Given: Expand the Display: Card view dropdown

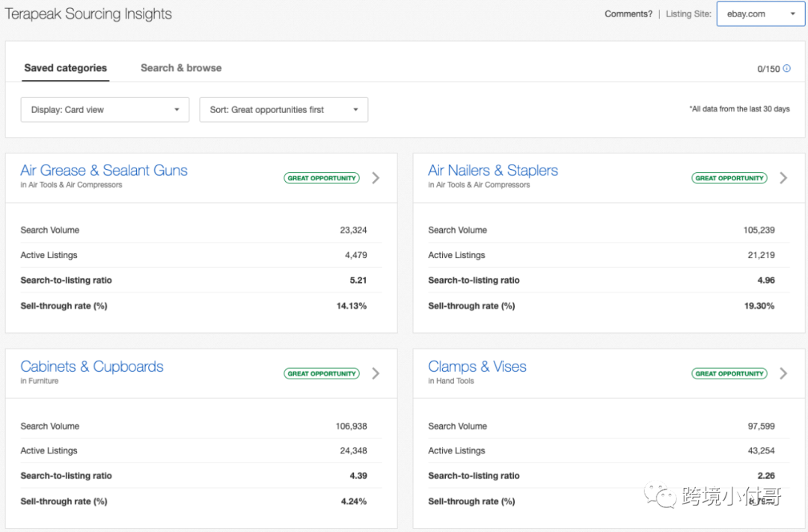Looking at the screenshot, I should [105, 110].
